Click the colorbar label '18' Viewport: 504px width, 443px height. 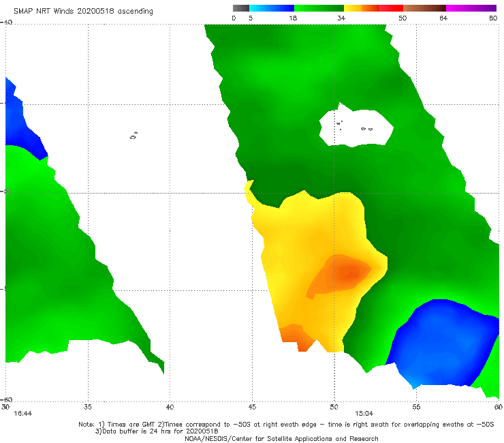293,18
